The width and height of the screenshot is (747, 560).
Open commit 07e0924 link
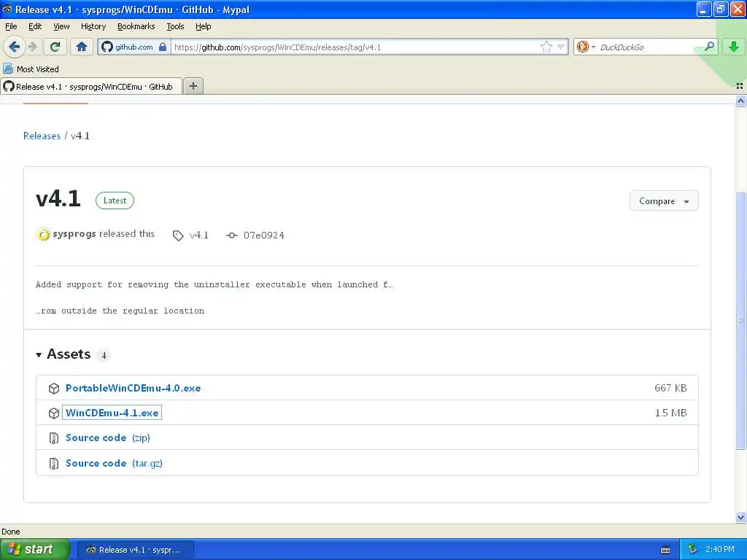[x=263, y=236]
